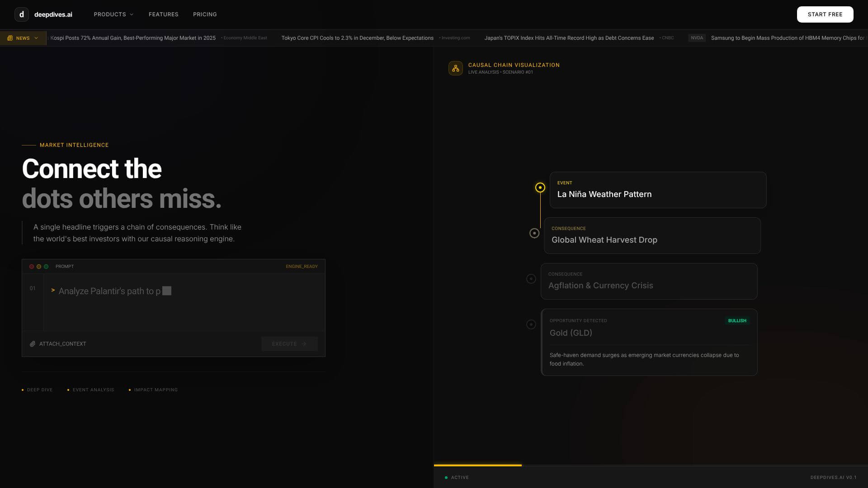Expand the Agflation & Currency Crisis consequence card
This screenshot has width=868, height=488.
648,281
